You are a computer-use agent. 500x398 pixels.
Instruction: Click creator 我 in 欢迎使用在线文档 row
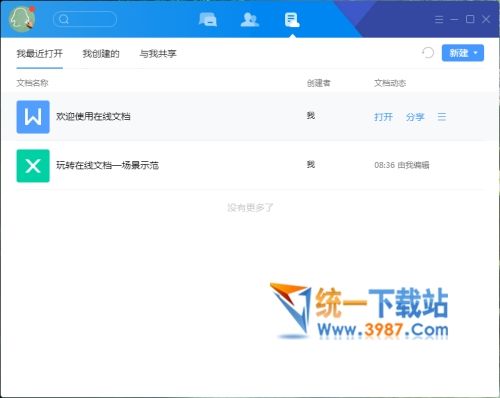[311, 115]
